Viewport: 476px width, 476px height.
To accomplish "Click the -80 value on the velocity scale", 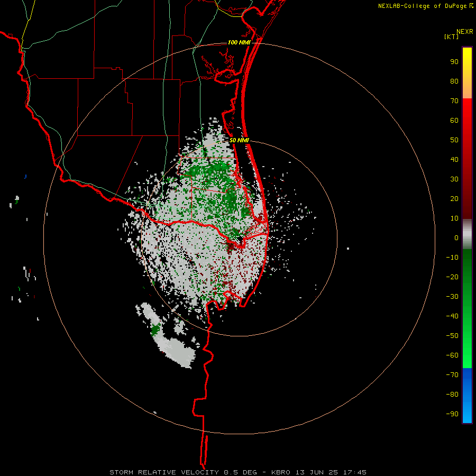I will 452,395.
